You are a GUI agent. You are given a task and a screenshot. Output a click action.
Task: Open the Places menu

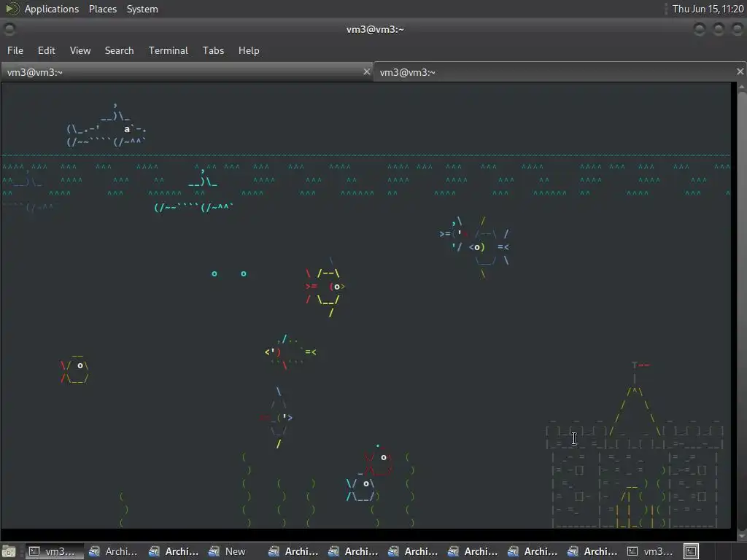(102, 9)
